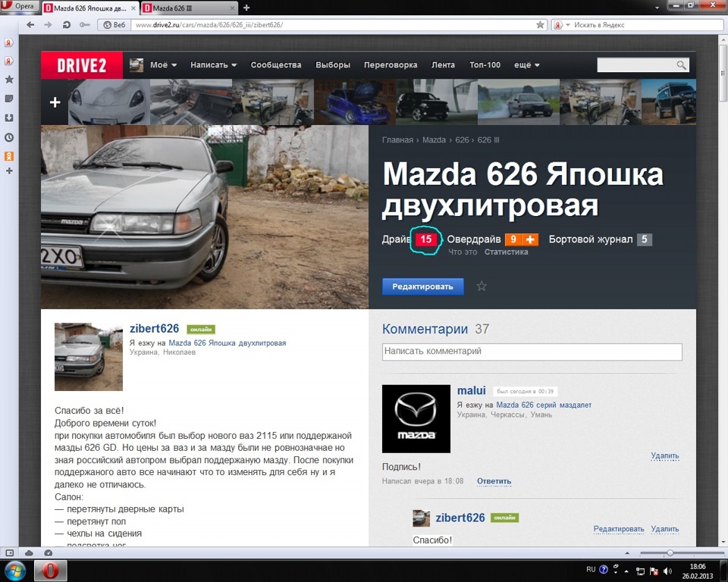
Task: Open the Windows Start menu
Action: pyautogui.click(x=15, y=571)
